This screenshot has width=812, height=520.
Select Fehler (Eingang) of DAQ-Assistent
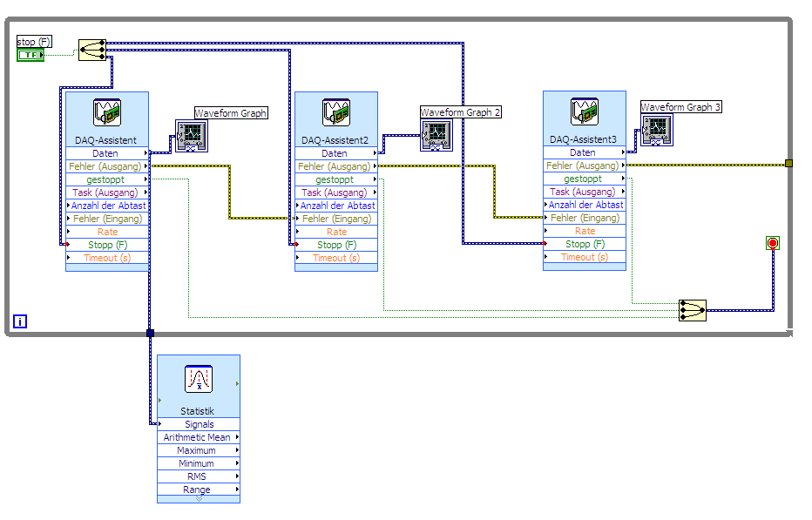pyautogui.click(x=107, y=219)
